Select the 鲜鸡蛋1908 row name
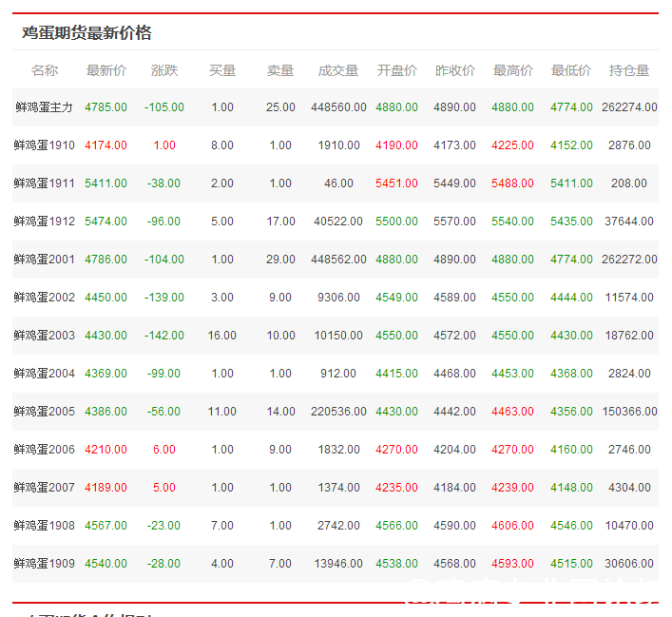The height and width of the screenshot is (617, 672). 45,526
